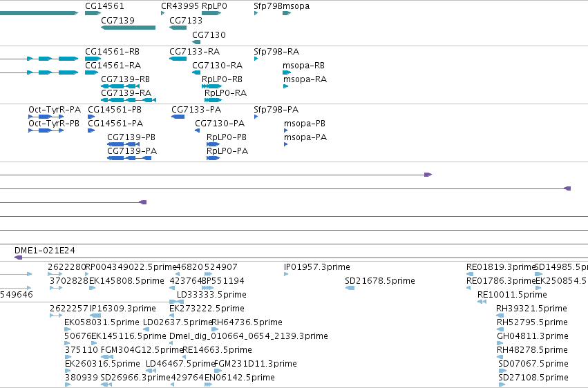Select the CG7139-PB protein
The height and width of the screenshot is (388, 588).
pos(124,144)
